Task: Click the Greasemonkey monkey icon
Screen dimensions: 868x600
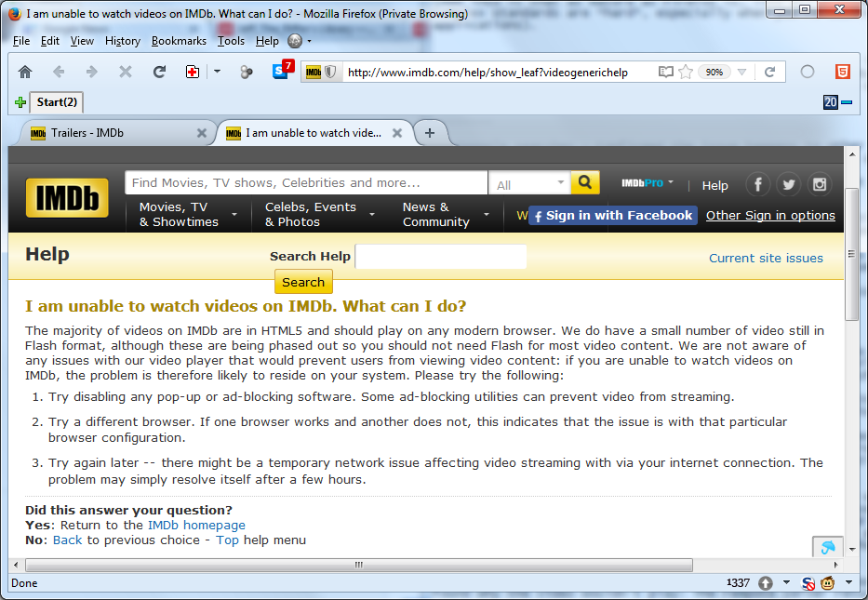Action: pyautogui.click(x=828, y=583)
